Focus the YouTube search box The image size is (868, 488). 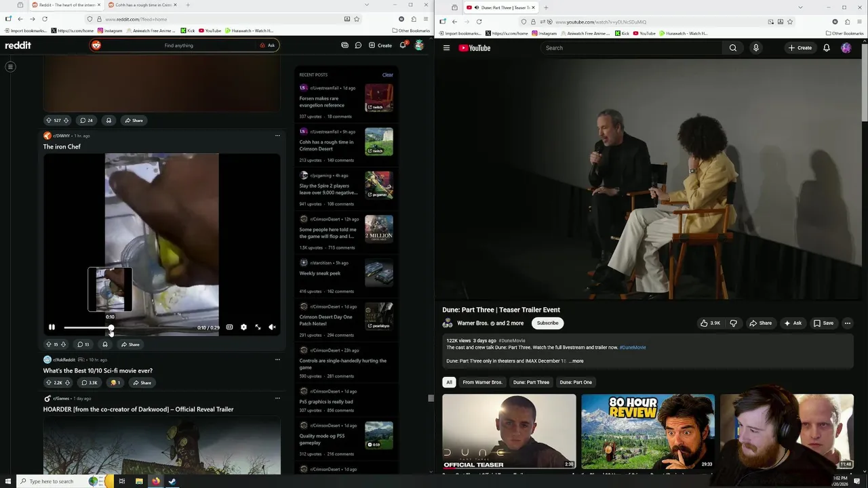[x=631, y=48]
